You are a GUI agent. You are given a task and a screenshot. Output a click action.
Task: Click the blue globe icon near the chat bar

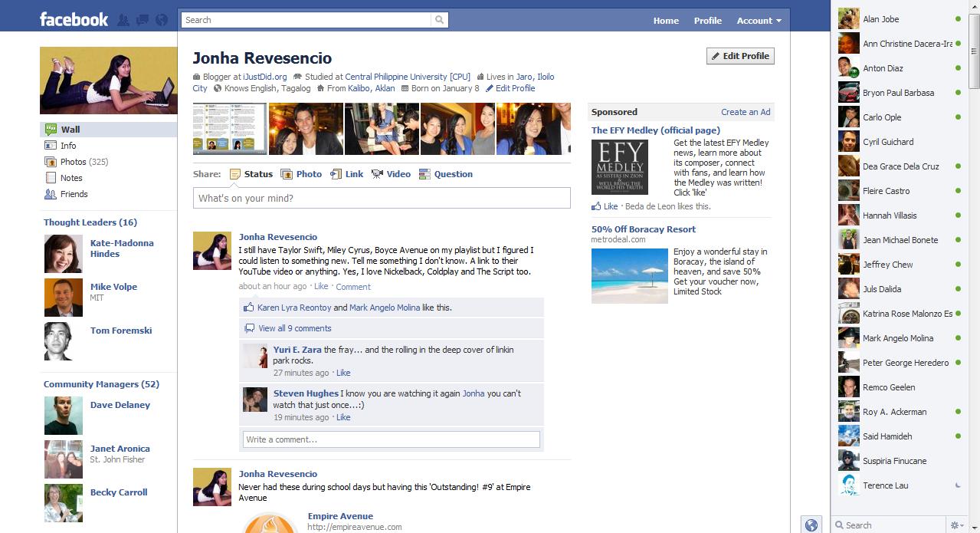(x=811, y=525)
